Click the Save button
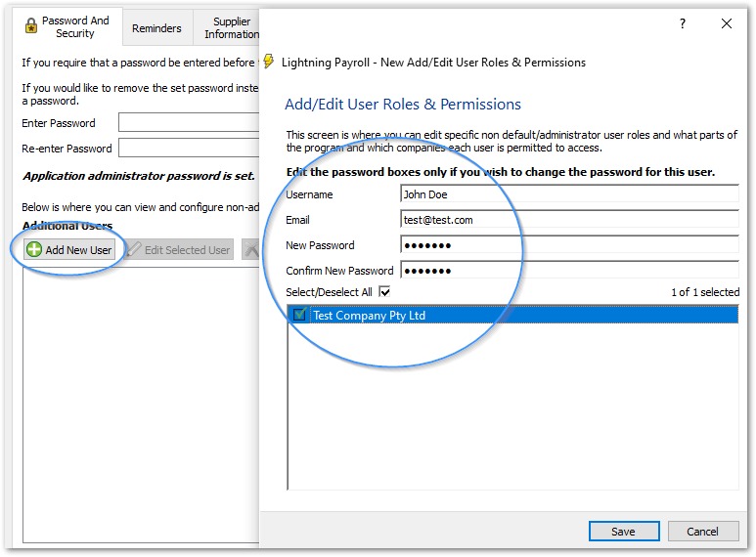The image size is (756, 557). point(624,532)
